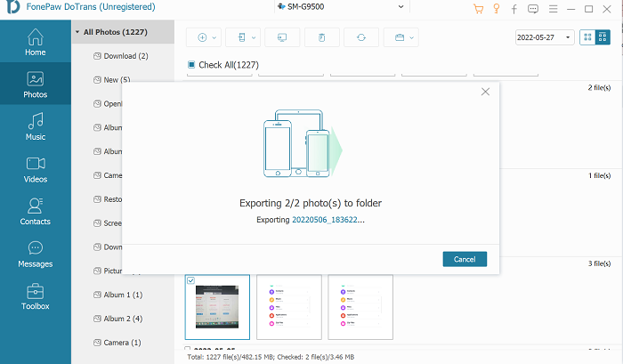Viewport: 623px width, 364px height.
Task: Click the 3 file(s) group count
Action: point(599,263)
